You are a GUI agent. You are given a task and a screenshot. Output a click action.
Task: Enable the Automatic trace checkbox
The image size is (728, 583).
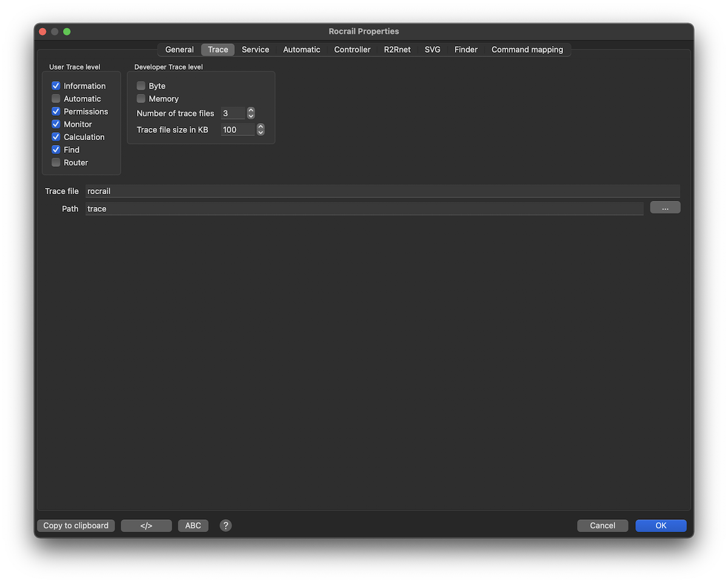(x=56, y=99)
